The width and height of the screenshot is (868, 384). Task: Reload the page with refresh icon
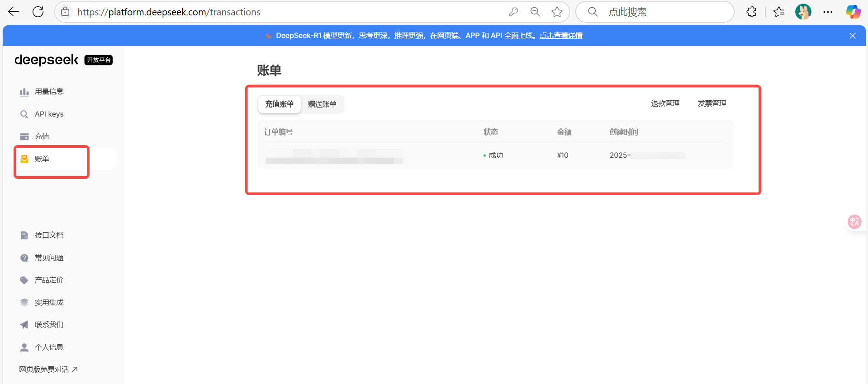coord(38,12)
